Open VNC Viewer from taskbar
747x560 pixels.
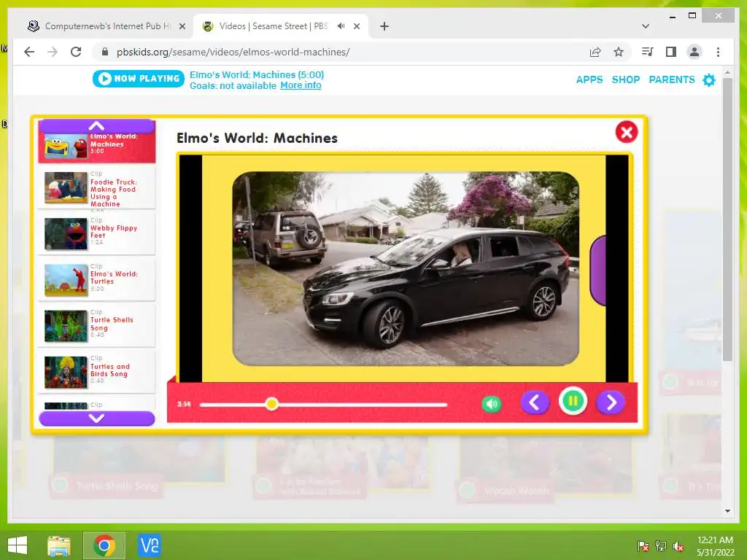click(x=149, y=545)
